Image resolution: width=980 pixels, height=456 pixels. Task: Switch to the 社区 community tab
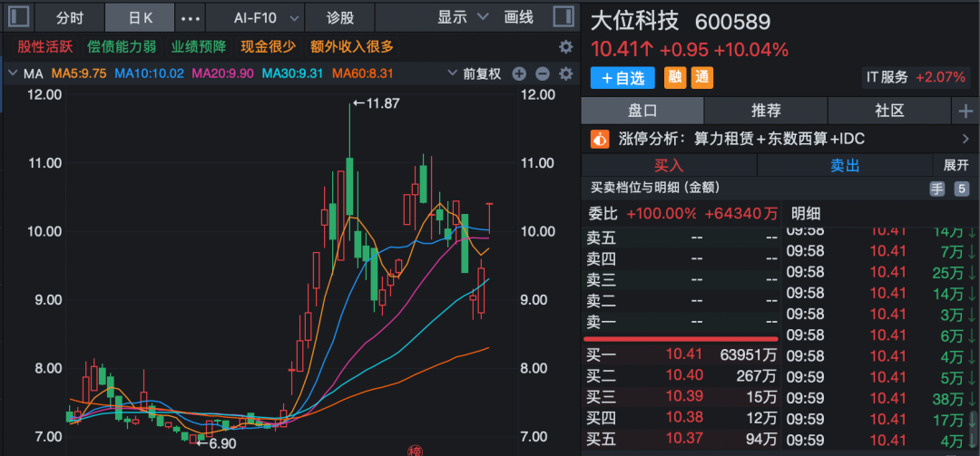pyautogui.click(x=889, y=111)
